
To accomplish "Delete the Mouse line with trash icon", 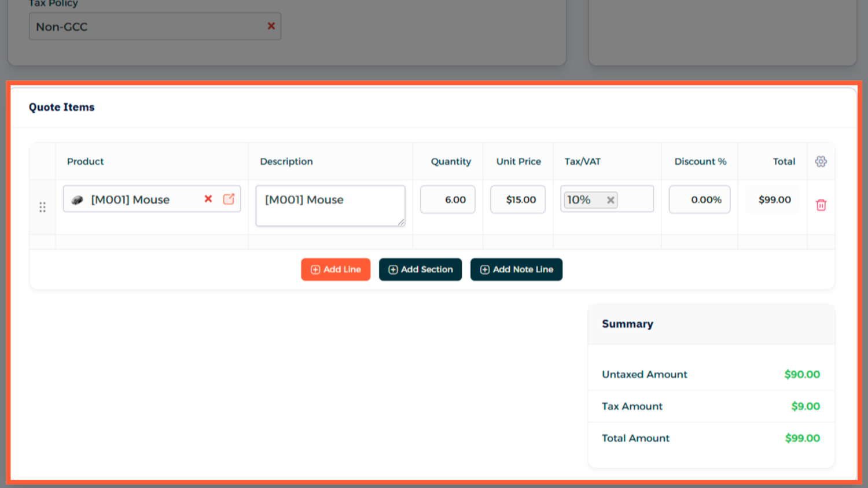I will coord(821,205).
